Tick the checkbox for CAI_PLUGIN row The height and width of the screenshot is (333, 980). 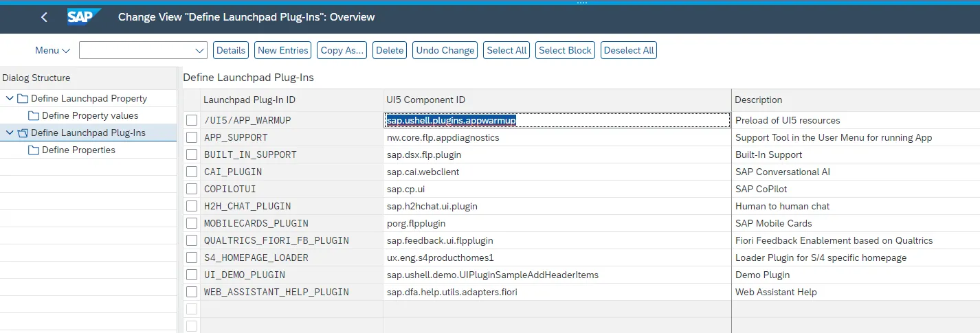coord(192,172)
